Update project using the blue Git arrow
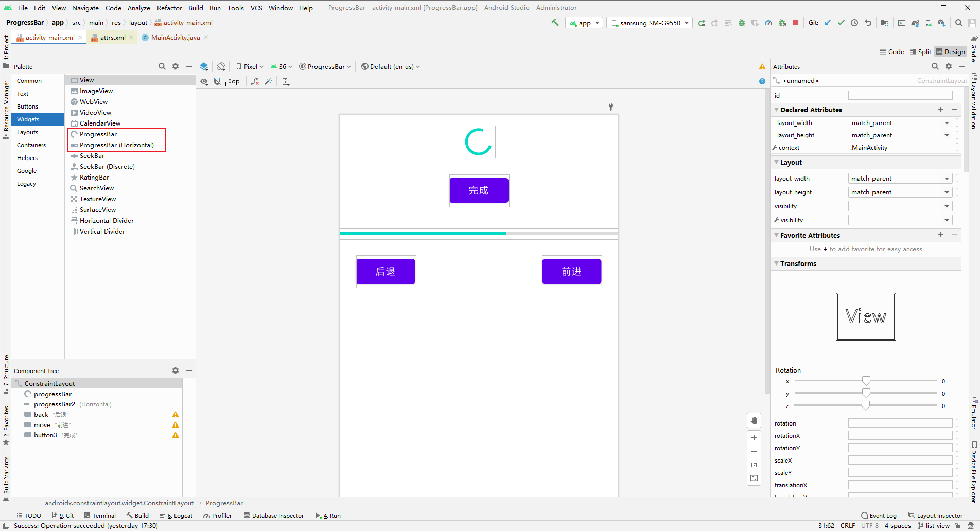The image size is (980, 531). pyautogui.click(x=827, y=23)
